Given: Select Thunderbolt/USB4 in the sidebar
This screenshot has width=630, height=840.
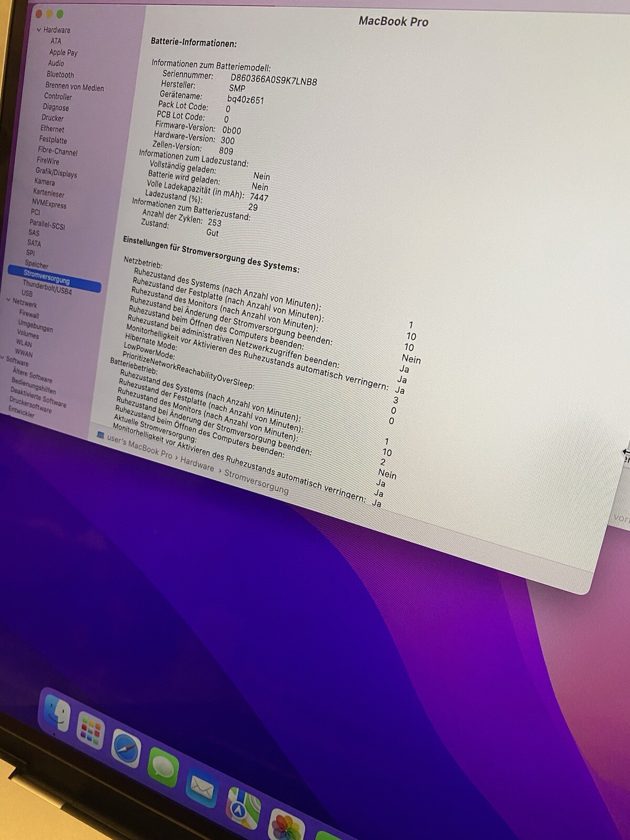Looking at the screenshot, I should point(47,287).
